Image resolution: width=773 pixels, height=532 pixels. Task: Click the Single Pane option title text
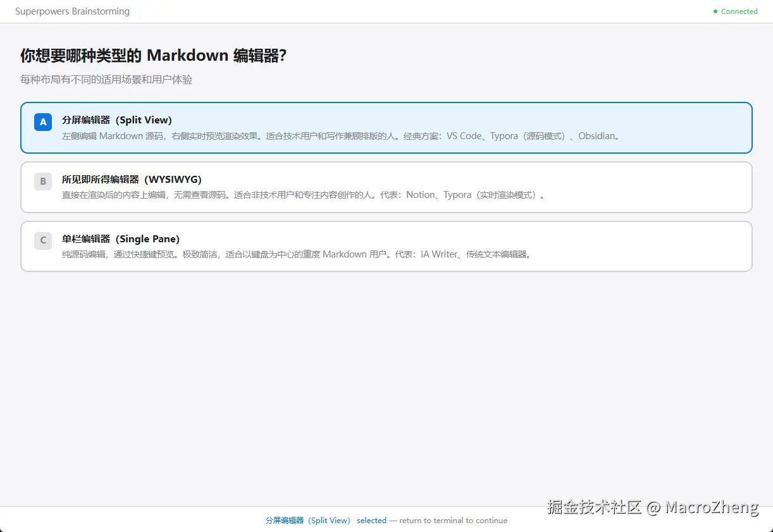pyautogui.click(x=121, y=239)
